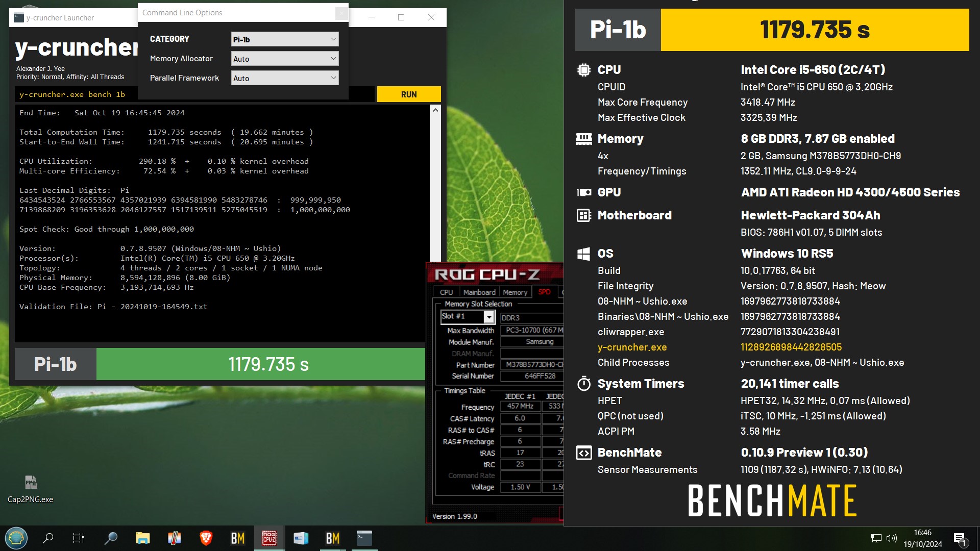Minimize the y-cruncher Launcher window
The image size is (980, 551).
372,17
